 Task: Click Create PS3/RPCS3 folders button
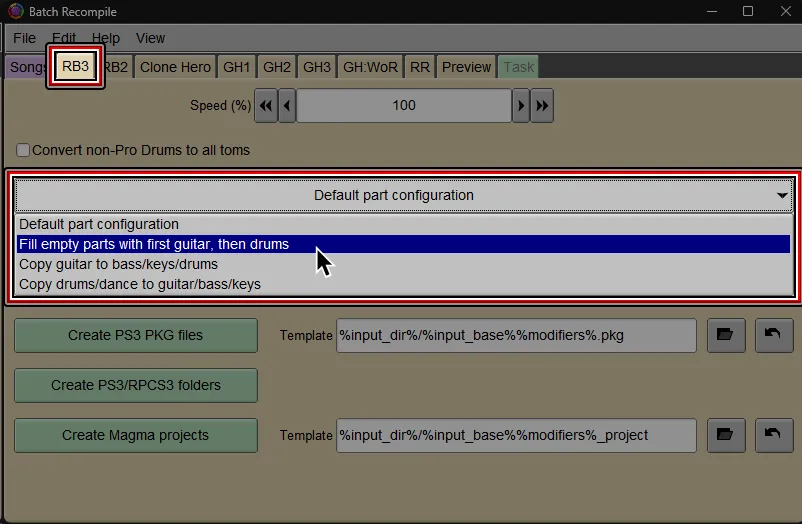(x=136, y=385)
